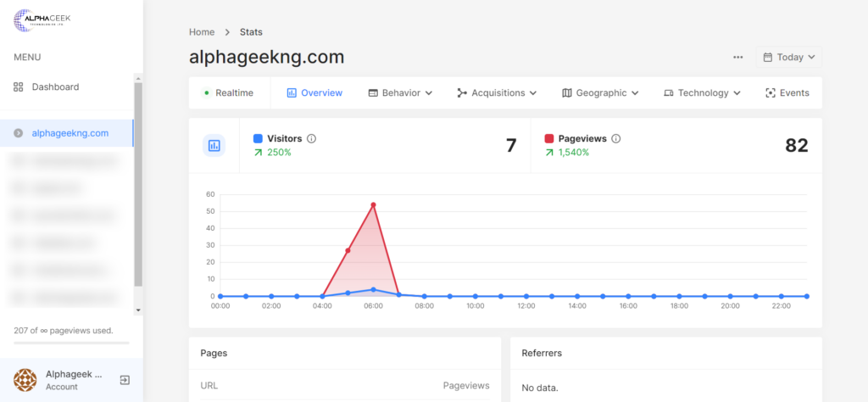Click the blue chart icon in stats card
This screenshot has width=868, height=402.
point(214,146)
